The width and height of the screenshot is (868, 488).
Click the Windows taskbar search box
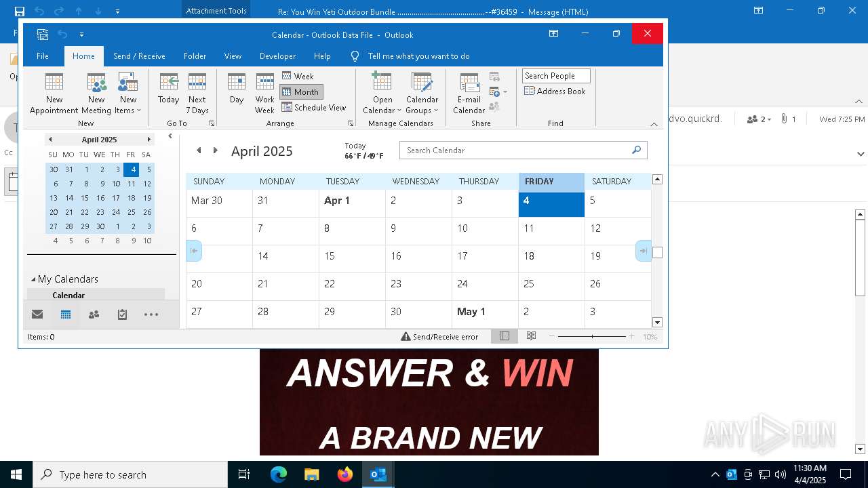click(130, 474)
